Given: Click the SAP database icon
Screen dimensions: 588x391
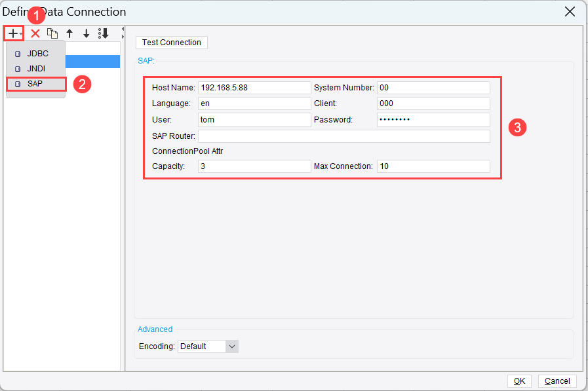Looking at the screenshot, I should (x=18, y=84).
